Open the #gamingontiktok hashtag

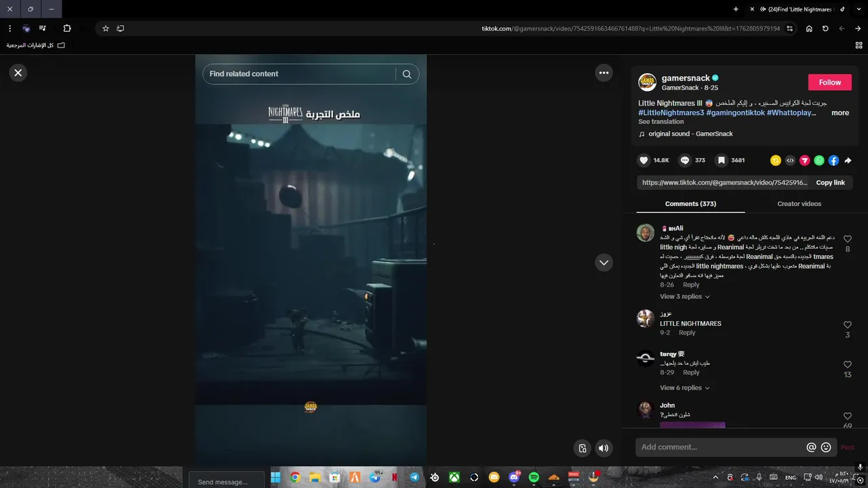[735, 113]
